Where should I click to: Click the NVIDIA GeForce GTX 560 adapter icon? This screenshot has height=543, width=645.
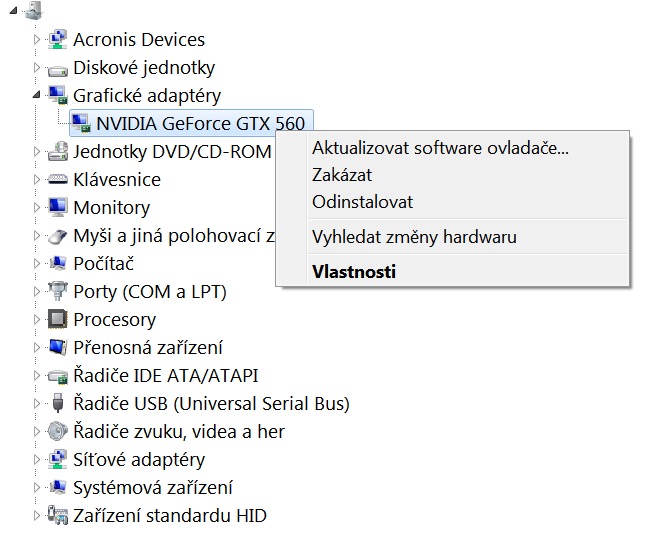coord(81,124)
